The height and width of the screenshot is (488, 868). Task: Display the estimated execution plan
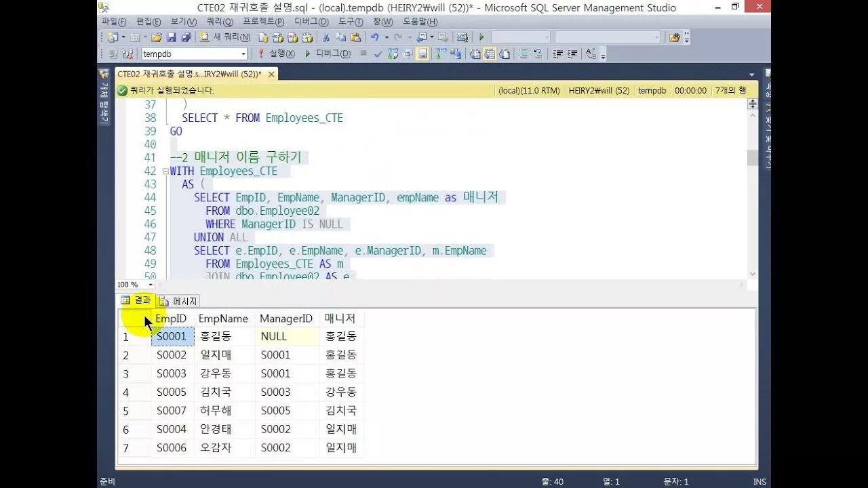(x=393, y=54)
